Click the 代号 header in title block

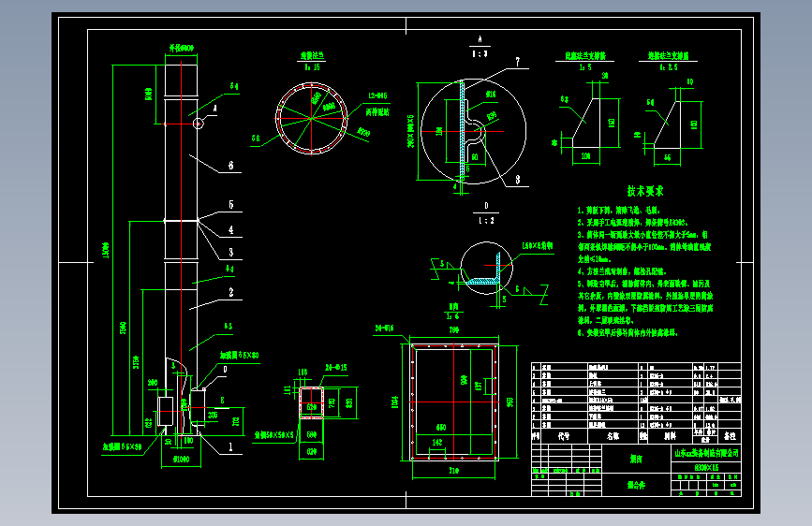point(564,436)
